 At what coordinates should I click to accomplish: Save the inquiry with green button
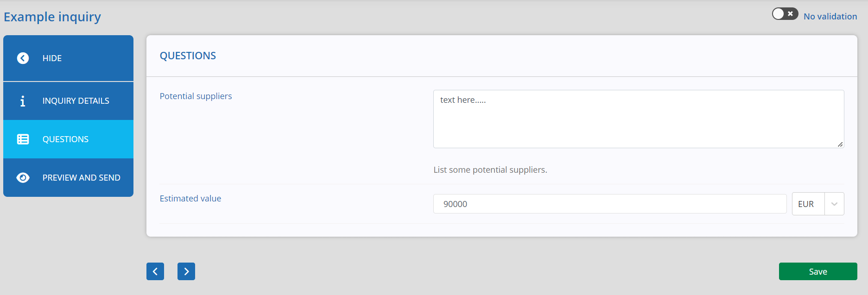click(818, 271)
